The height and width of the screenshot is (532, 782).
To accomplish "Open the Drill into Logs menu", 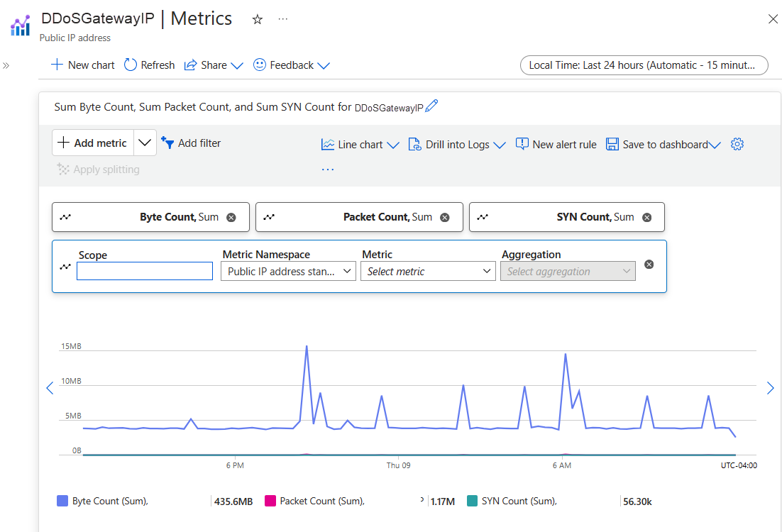I will click(x=457, y=145).
